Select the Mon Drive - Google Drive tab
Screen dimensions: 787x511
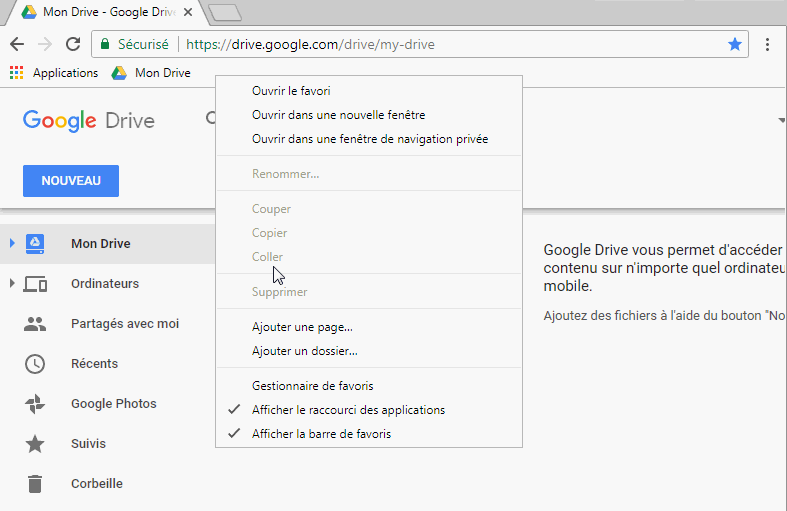(105, 12)
